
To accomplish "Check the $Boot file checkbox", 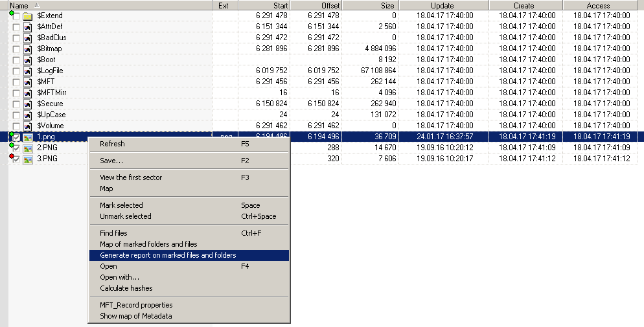I will click(16, 60).
